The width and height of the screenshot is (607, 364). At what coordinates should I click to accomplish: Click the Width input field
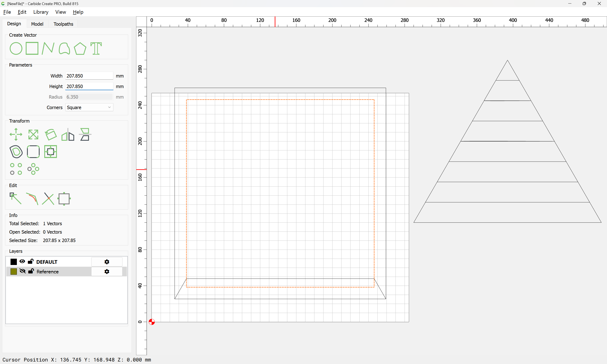pos(89,76)
